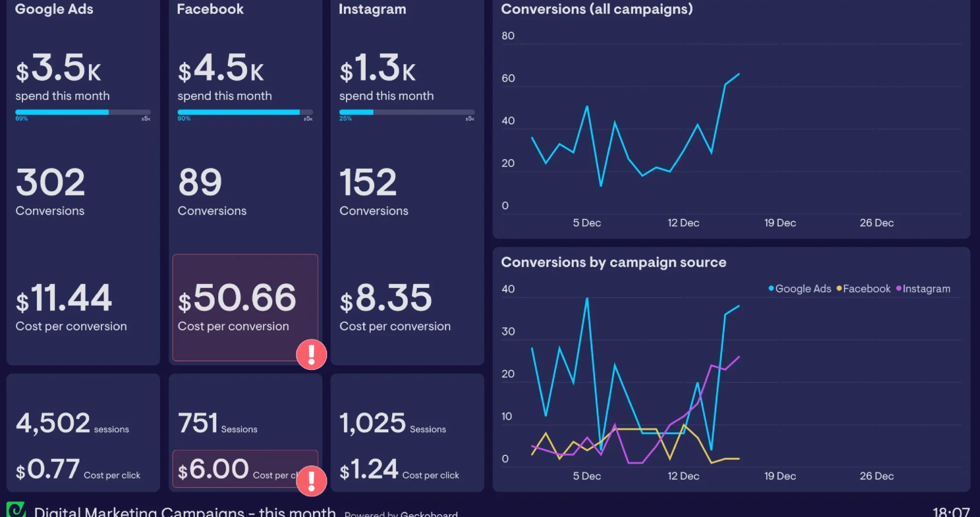Select the Instagram column header
Image resolution: width=980 pixels, height=517 pixels.
click(372, 9)
